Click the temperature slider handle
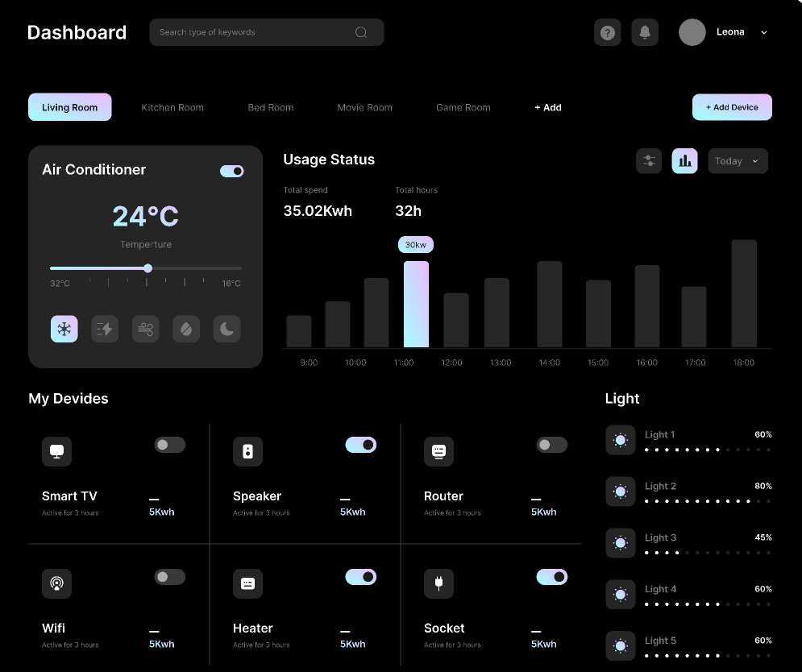802x672 pixels. pos(148,268)
